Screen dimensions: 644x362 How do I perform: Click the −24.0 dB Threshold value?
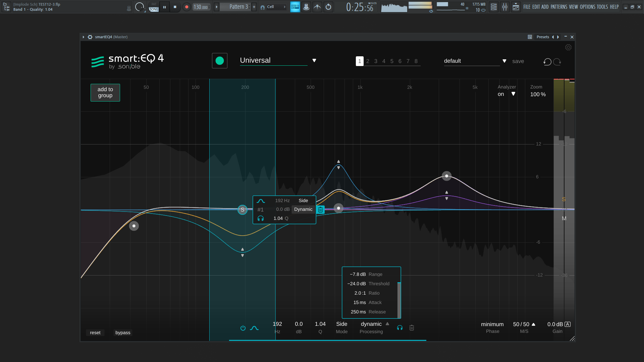pyautogui.click(x=357, y=284)
